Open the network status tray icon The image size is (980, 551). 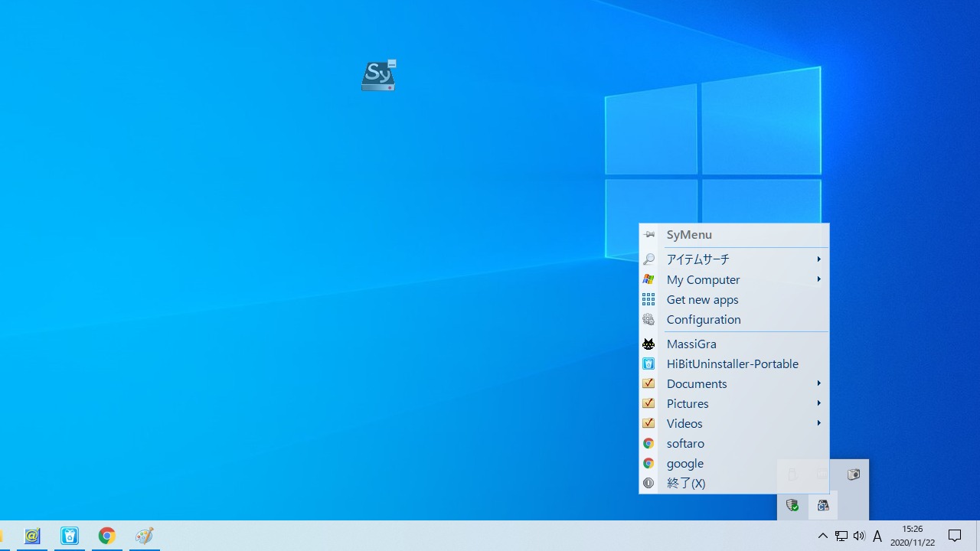click(841, 536)
